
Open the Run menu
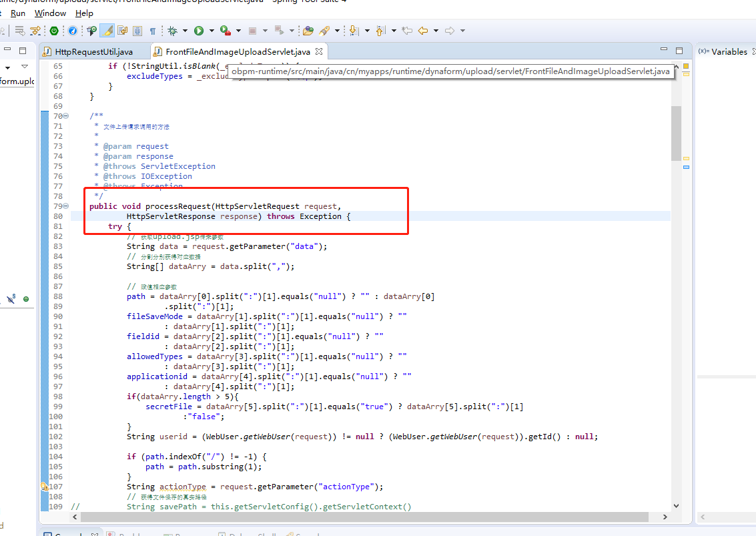tap(18, 13)
